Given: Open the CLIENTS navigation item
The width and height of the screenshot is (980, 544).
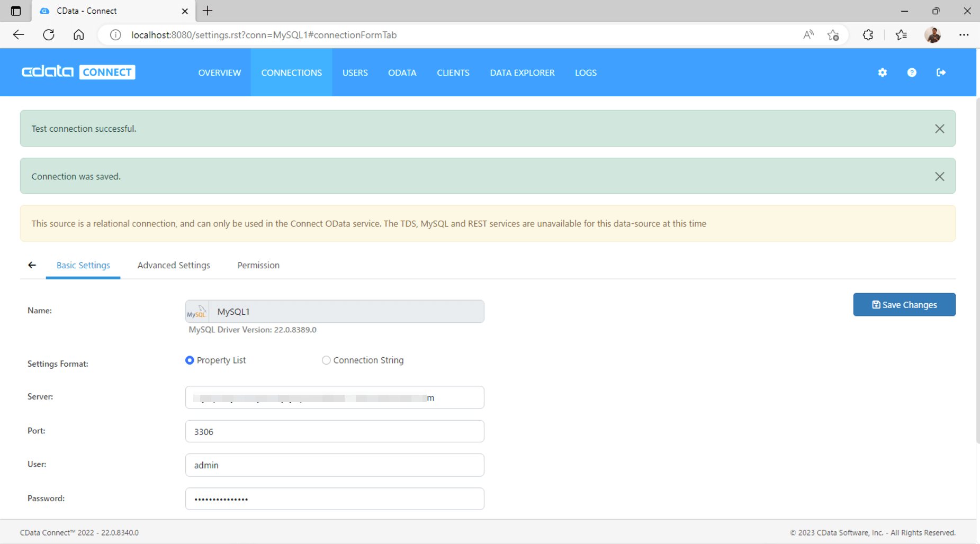Looking at the screenshot, I should [453, 72].
